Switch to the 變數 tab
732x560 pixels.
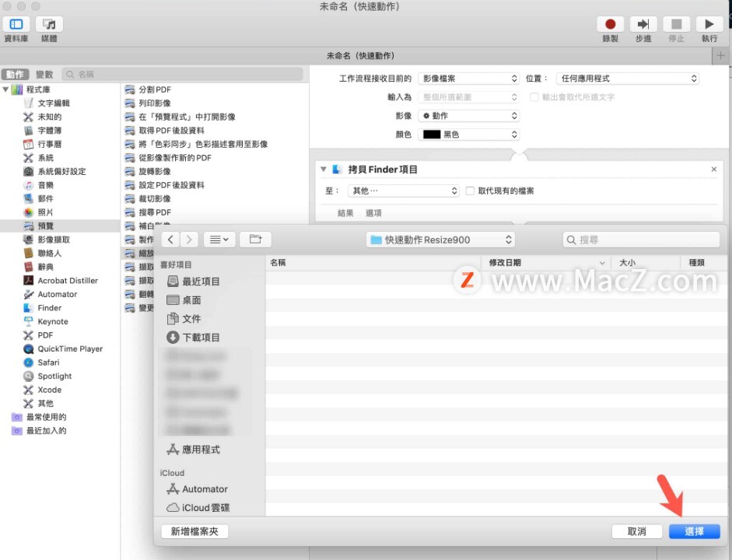44,74
